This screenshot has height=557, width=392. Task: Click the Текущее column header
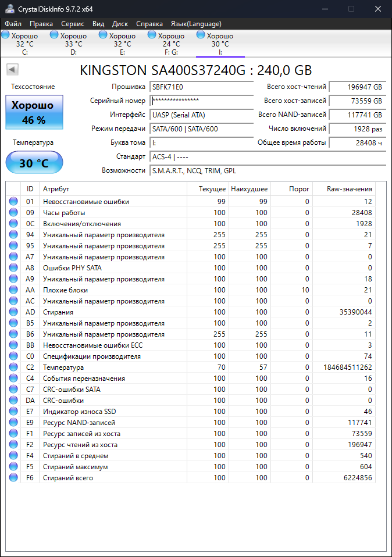coord(208,189)
